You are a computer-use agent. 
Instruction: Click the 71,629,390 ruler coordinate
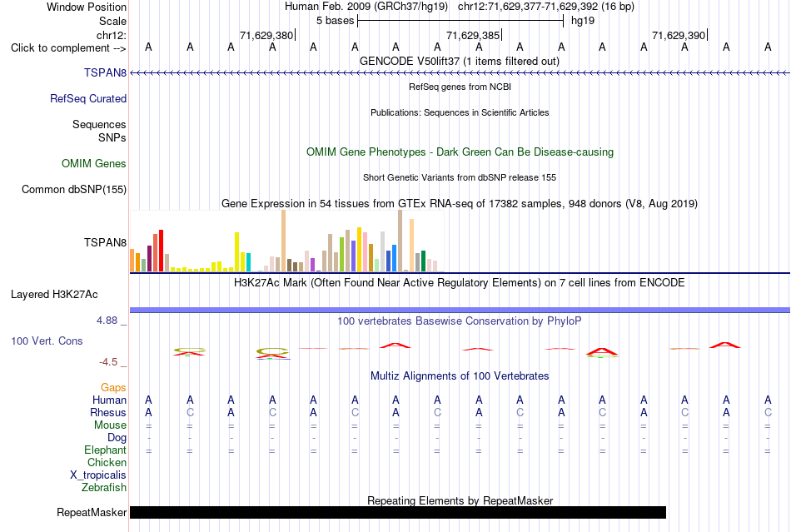point(679,35)
